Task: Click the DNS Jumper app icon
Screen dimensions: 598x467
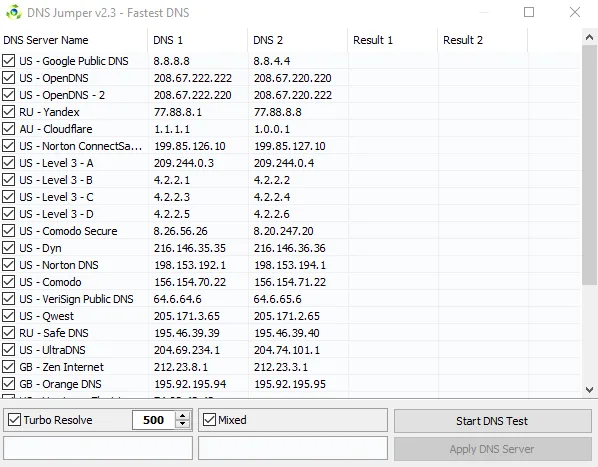Action: [14, 12]
